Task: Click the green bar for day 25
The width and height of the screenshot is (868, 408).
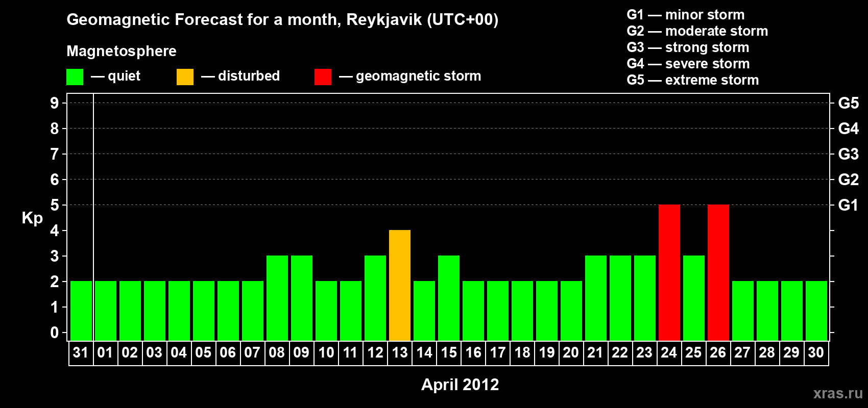Action: point(694,298)
